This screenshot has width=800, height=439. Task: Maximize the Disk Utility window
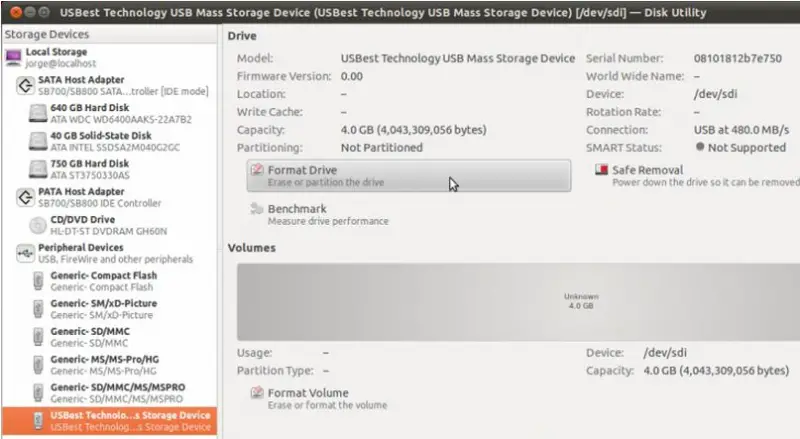[x=44, y=12]
